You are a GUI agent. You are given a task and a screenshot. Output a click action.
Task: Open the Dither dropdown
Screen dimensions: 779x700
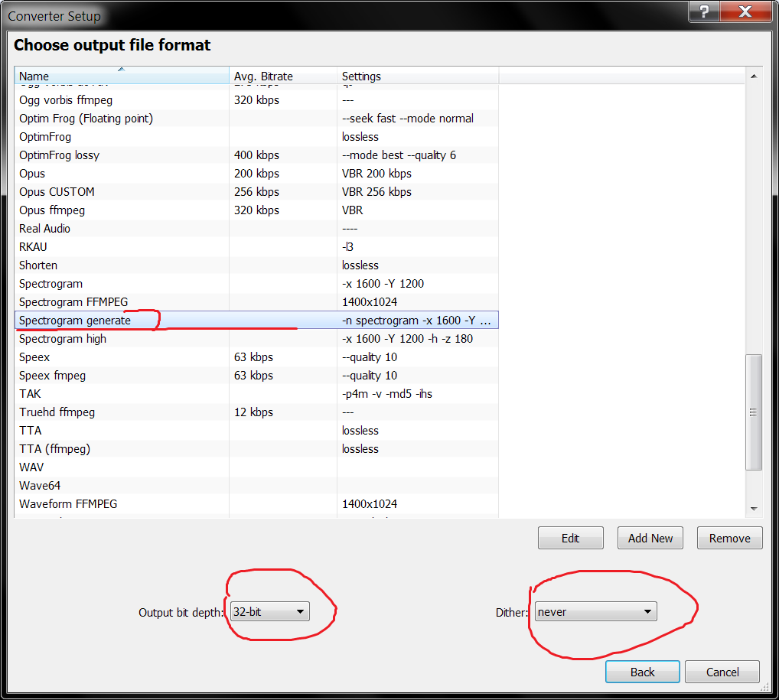pyautogui.click(x=595, y=611)
